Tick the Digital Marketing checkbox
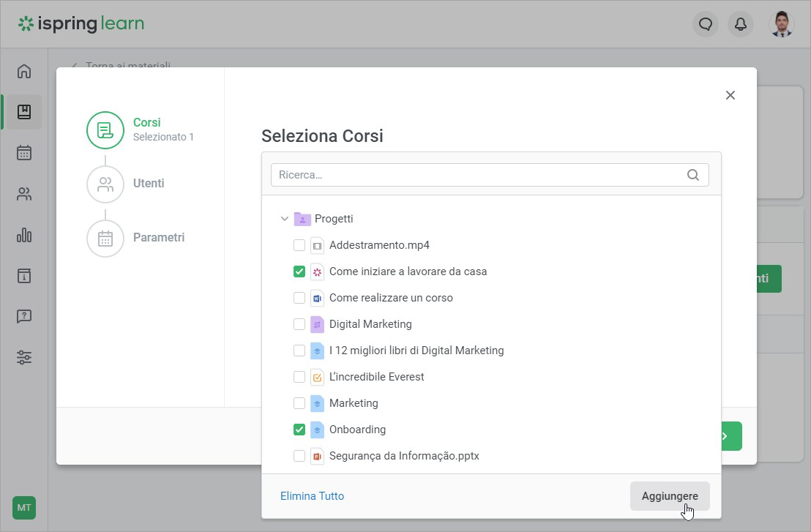The height and width of the screenshot is (532, 811). click(299, 324)
